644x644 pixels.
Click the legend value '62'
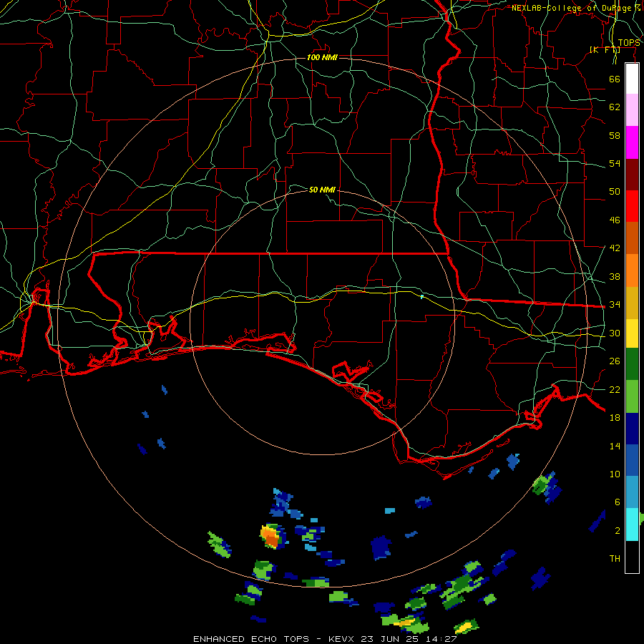pos(615,107)
